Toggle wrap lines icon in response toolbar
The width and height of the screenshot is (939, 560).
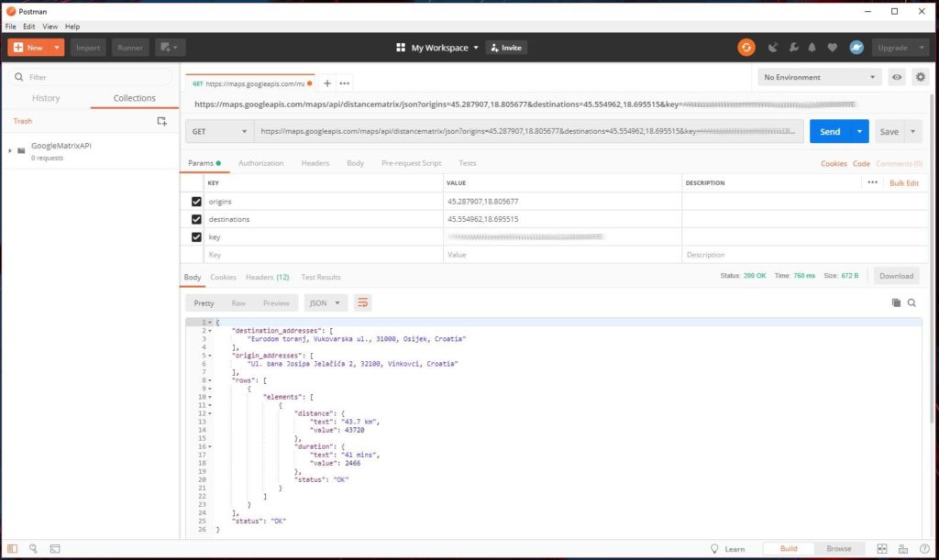coord(363,302)
